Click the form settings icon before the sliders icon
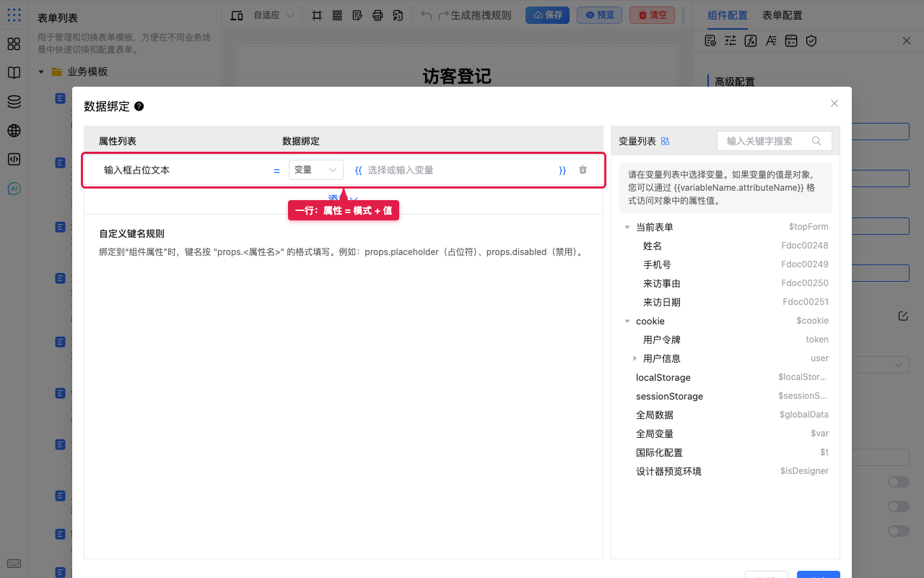Viewport: 924px width, 578px height. click(x=710, y=40)
